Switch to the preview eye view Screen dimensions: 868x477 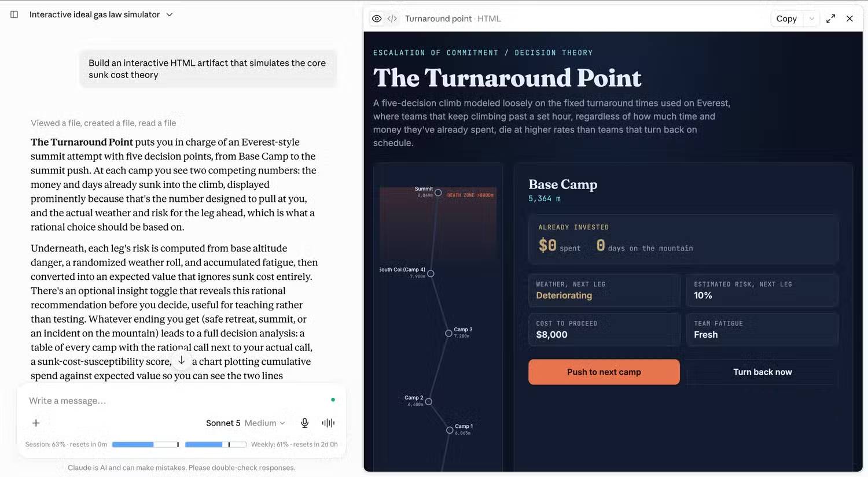coord(377,19)
